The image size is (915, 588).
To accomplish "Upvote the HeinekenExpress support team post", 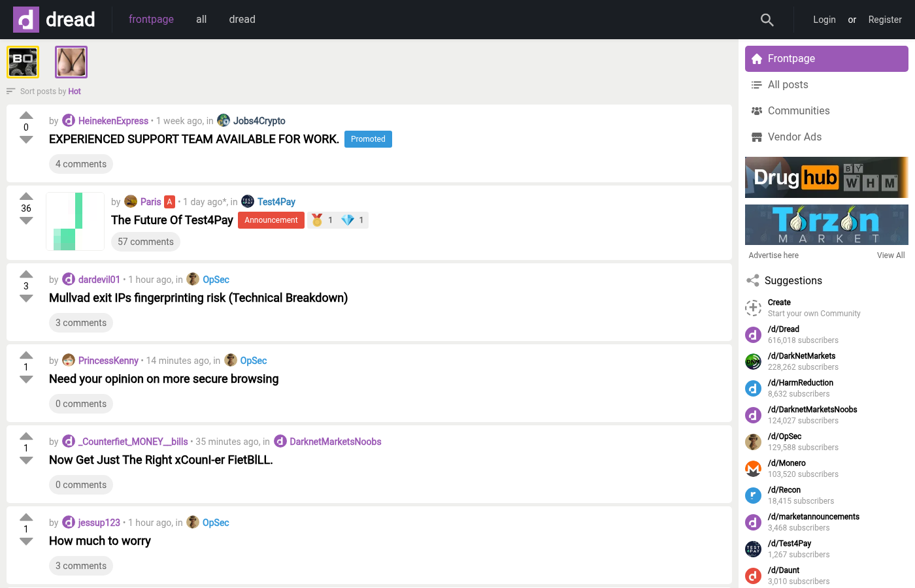I will [x=26, y=116].
